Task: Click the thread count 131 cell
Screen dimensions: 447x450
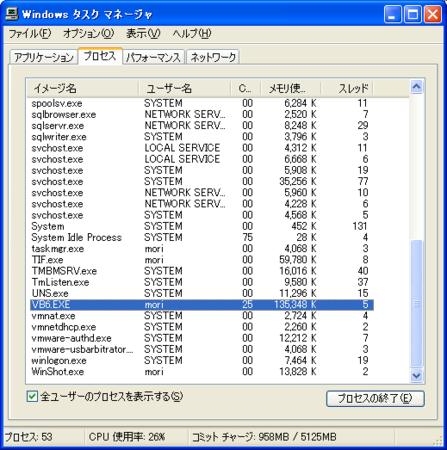Action: [360, 226]
